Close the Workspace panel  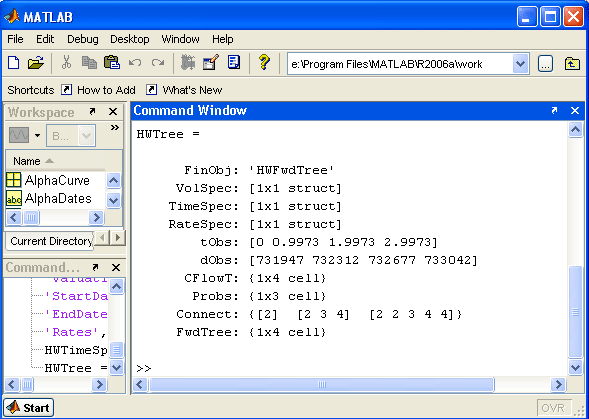[x=113, y=112]
